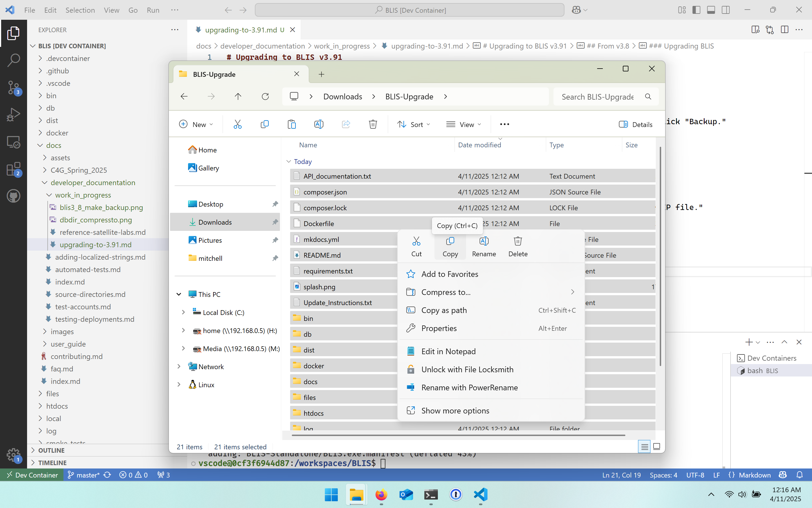Screen dimensions: 812x508
Task: Open Firefox from the taskbar
Action: tap(381, 494)
